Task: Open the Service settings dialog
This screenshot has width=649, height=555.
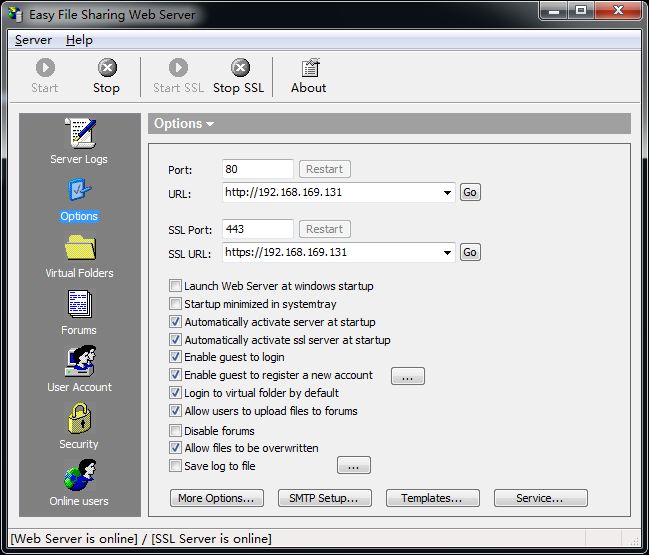Action: (x=541, y=498)
